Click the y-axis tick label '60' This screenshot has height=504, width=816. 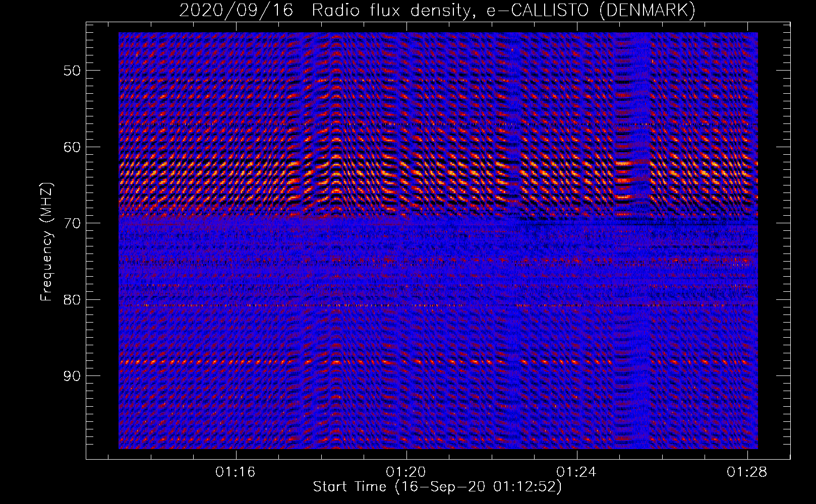click(72, 147)
